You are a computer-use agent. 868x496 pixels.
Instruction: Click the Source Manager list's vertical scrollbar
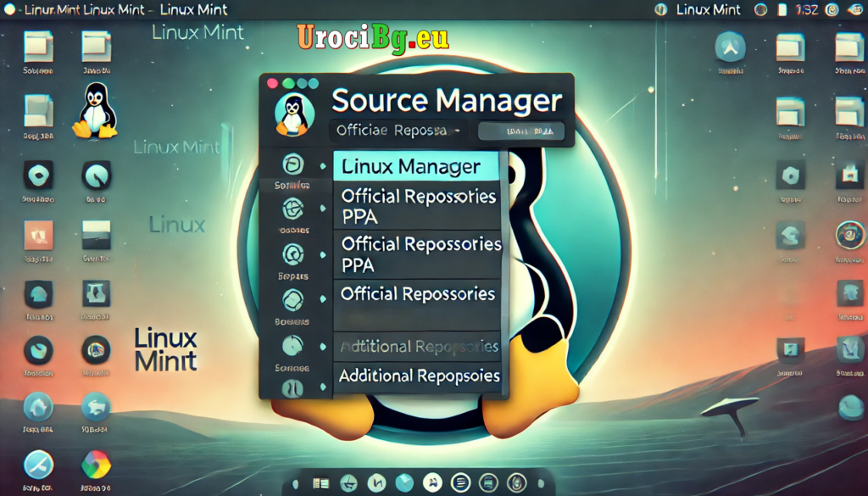[x=504, y=274]
